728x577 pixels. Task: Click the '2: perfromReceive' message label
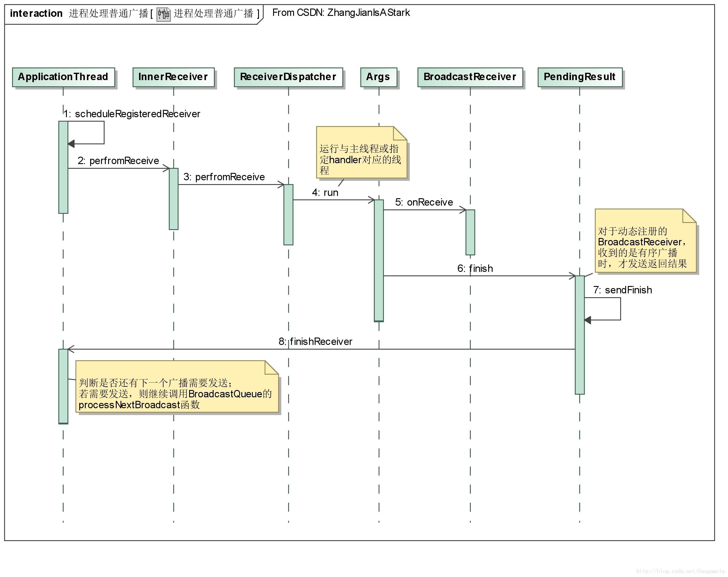tap(118, 161)
